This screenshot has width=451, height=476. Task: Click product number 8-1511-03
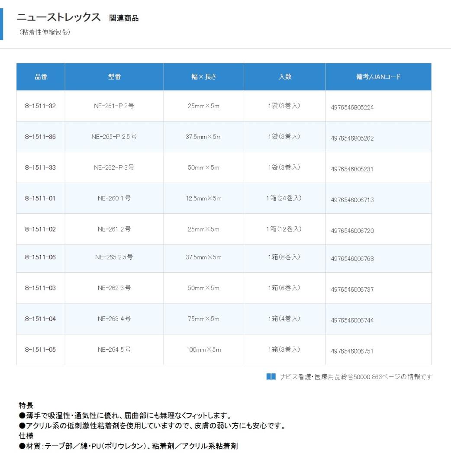pos(40,288)
